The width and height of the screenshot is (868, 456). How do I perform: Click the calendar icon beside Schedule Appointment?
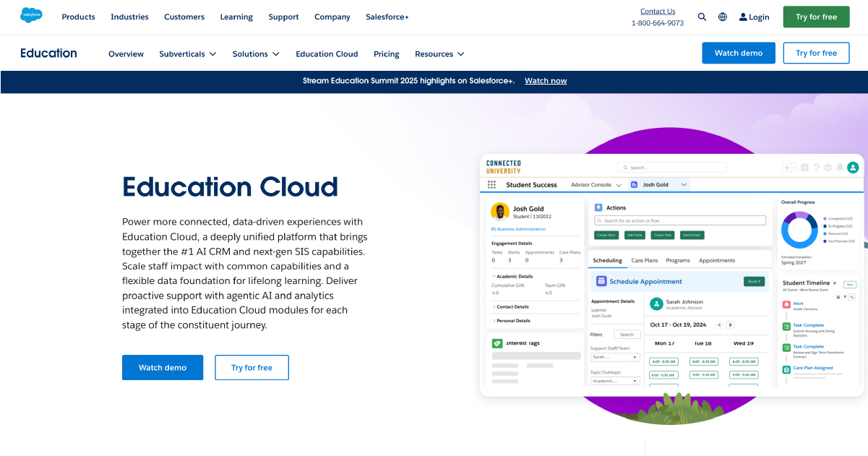(601, 281)
